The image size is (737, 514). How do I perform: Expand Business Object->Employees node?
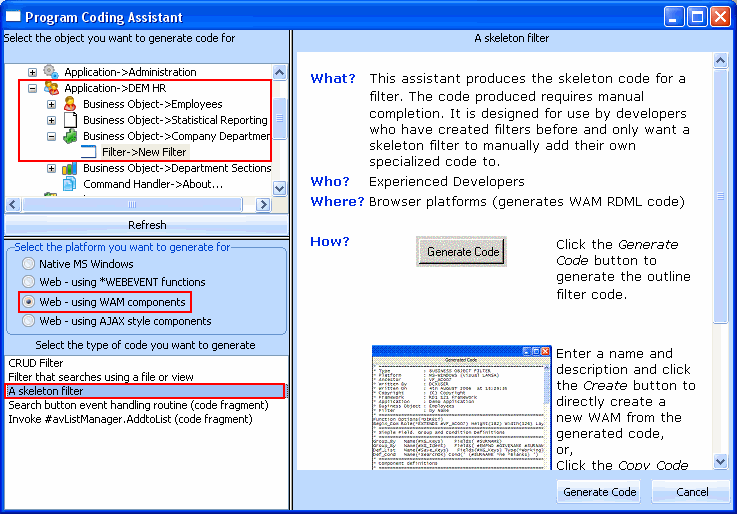tap(51, 104)
